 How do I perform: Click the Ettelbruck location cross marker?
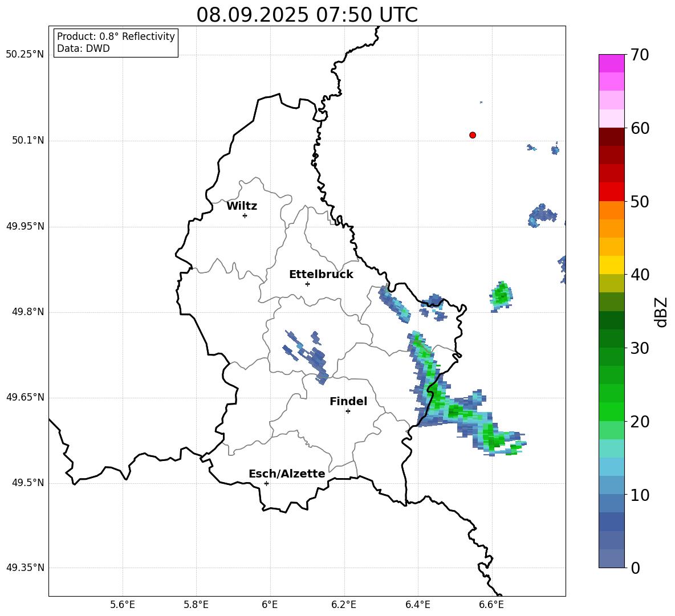point(307,284)
